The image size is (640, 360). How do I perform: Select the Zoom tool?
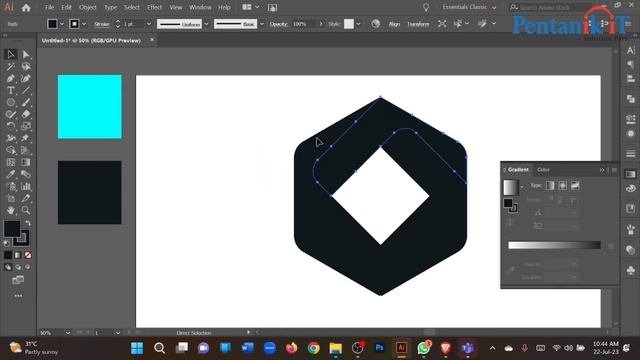tap(26, 210)
